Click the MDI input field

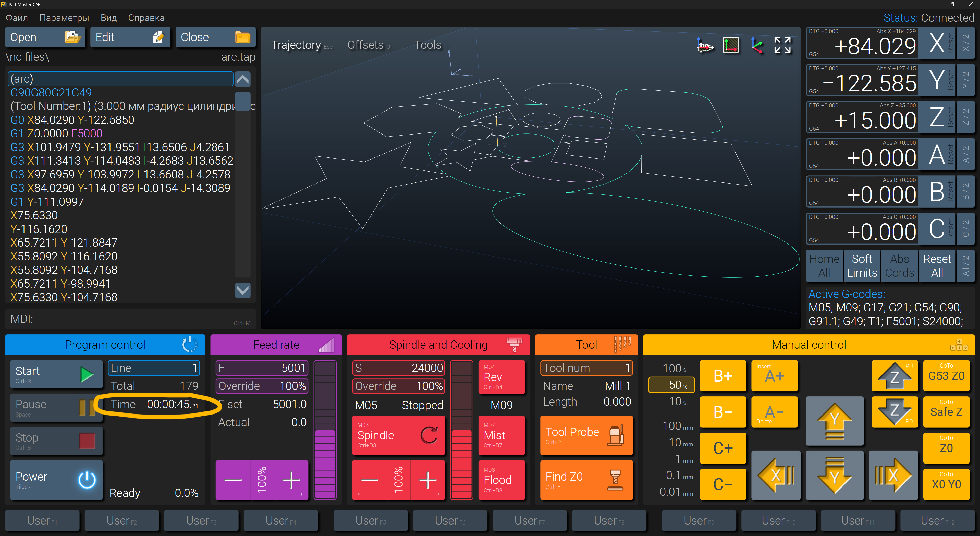click(x=129, y=319)
